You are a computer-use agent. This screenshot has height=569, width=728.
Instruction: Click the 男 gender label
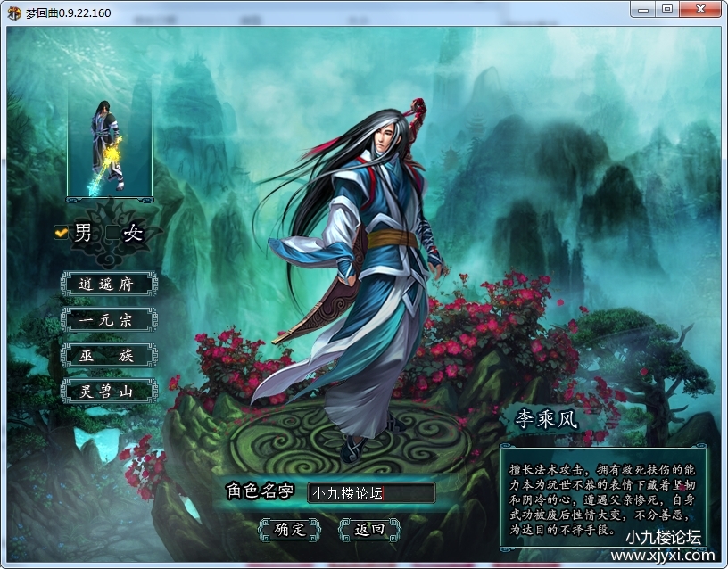coord(83,234)
